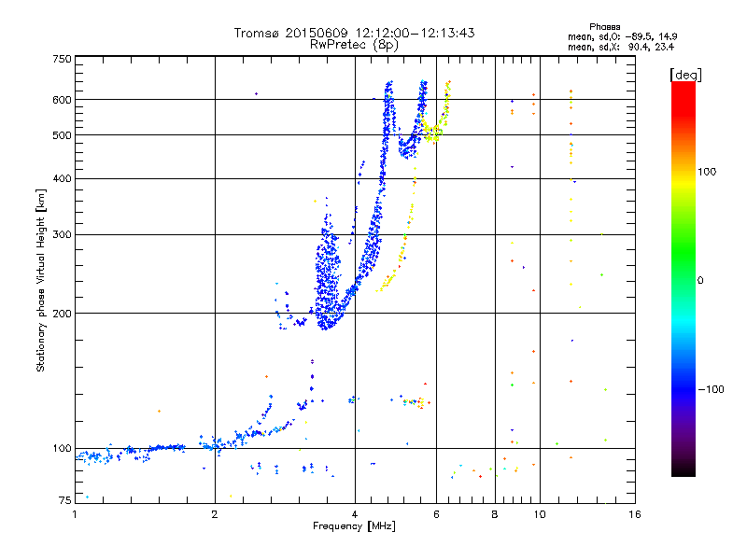This screenshot has height=560, width=747.
Task: Click x-axis tick label '2'
Action: point(215,514)
